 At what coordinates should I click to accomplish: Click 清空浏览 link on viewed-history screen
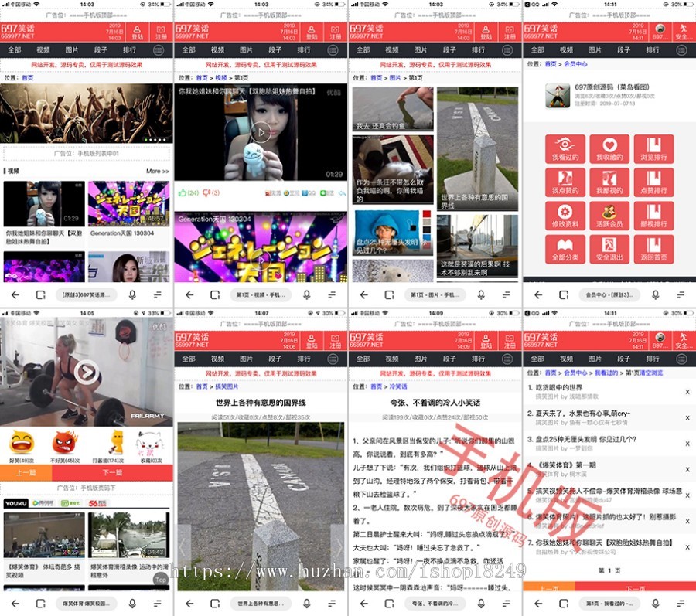click(x=650, y=373)
